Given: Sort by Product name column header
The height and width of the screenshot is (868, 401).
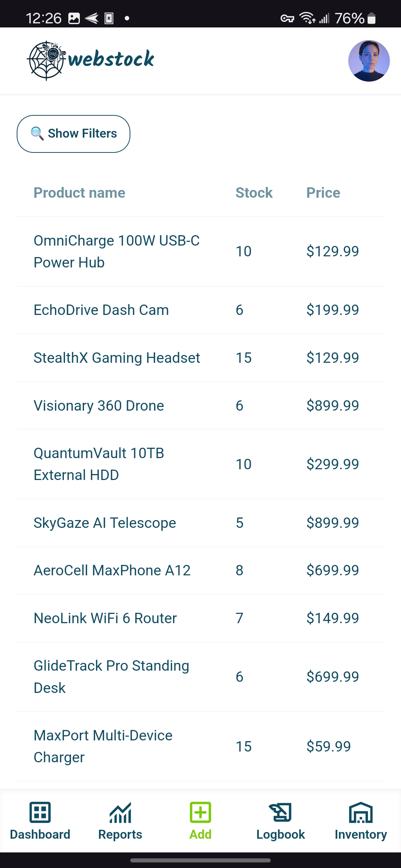Looking at the screenshot, I should point(79,193).
